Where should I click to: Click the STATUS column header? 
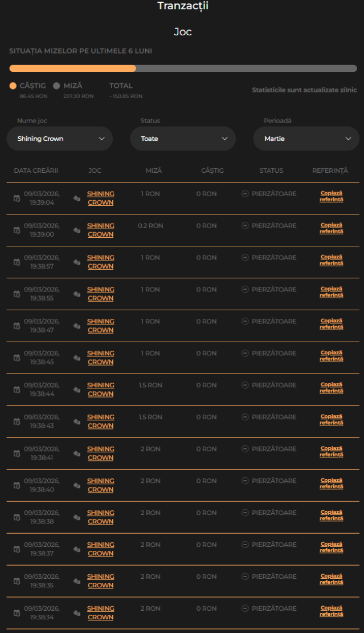point(271,171)
